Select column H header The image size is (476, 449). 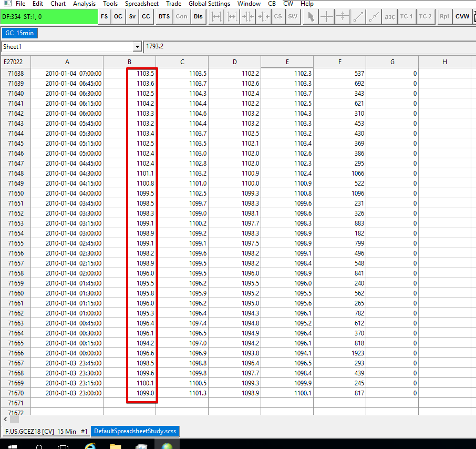click(444, 62)
